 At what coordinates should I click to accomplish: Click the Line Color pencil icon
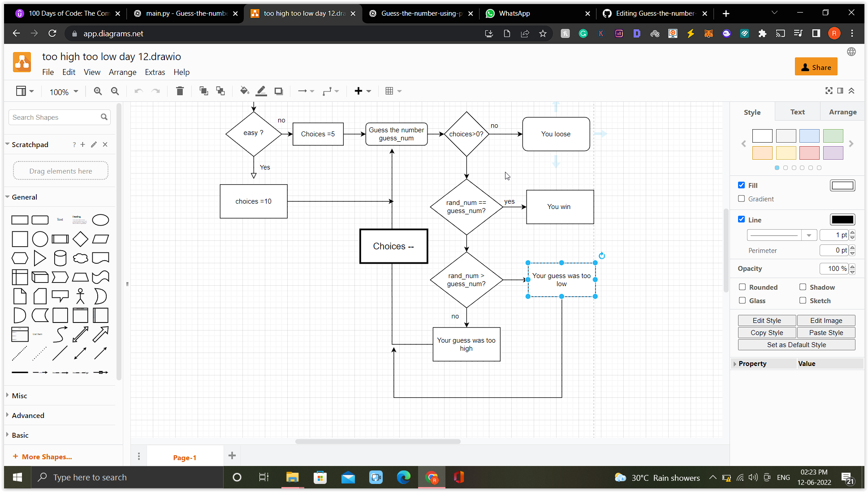point(261,91)
